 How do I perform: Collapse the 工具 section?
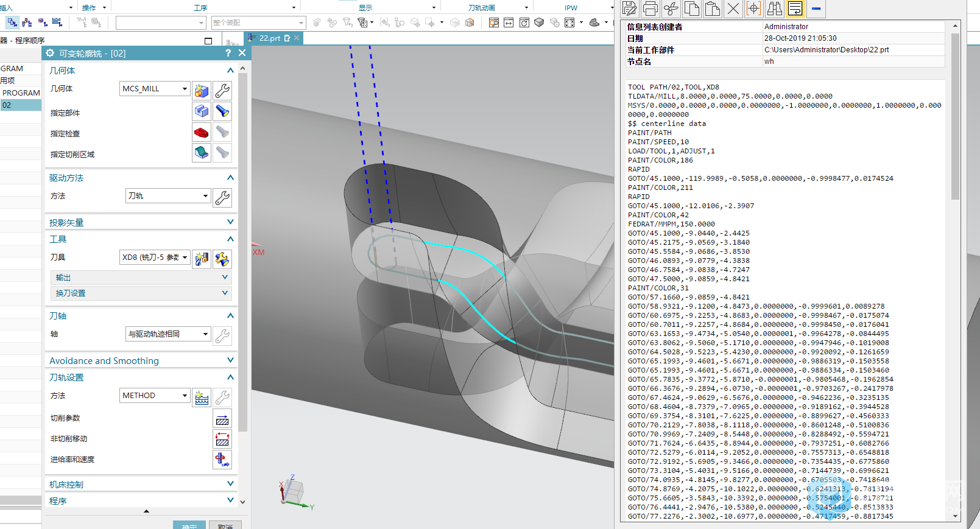[x=230, y=239]
